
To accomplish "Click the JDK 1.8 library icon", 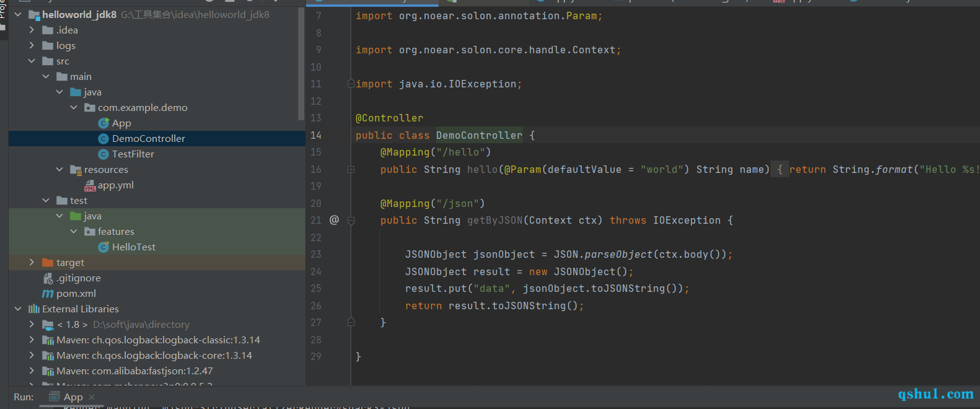I will [x=48, y=325].
